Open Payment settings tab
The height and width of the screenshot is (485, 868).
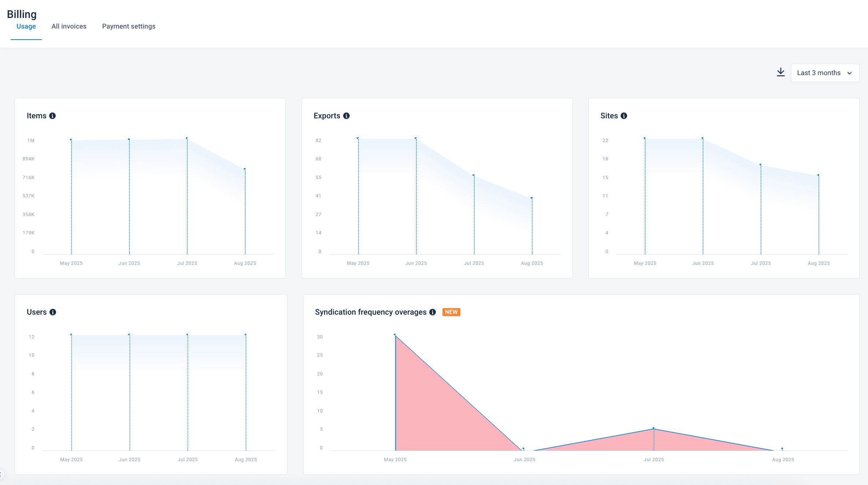pos(129,26)
